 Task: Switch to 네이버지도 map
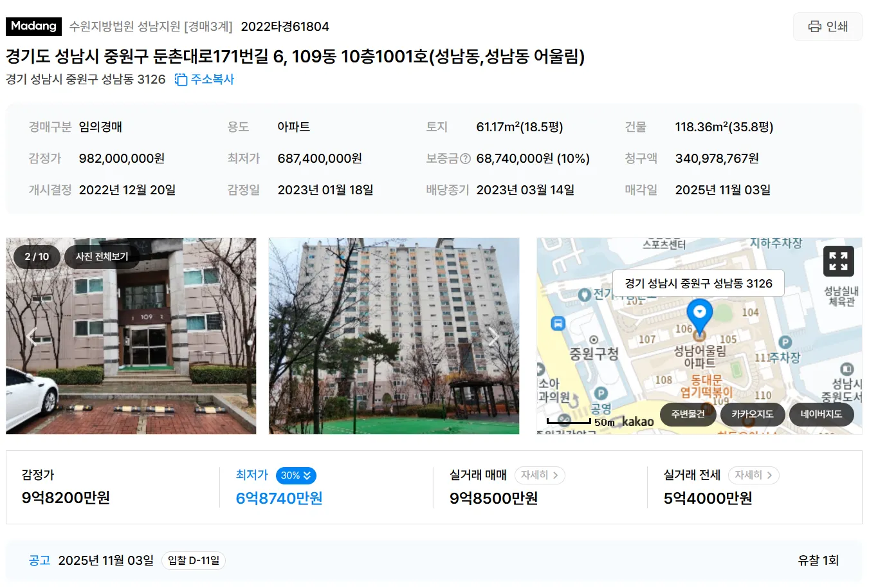(821, 414)
